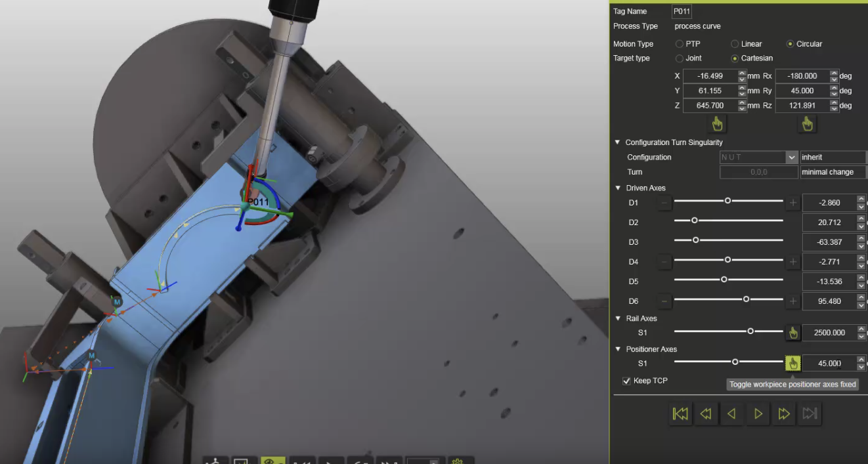Click the teach hand icon below the Rz field

[807, 123]
